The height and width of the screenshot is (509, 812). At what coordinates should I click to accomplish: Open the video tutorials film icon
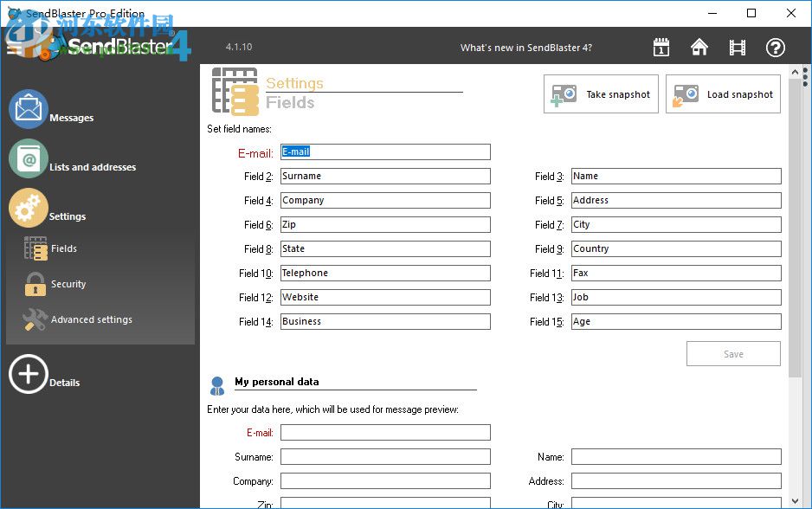737,48
